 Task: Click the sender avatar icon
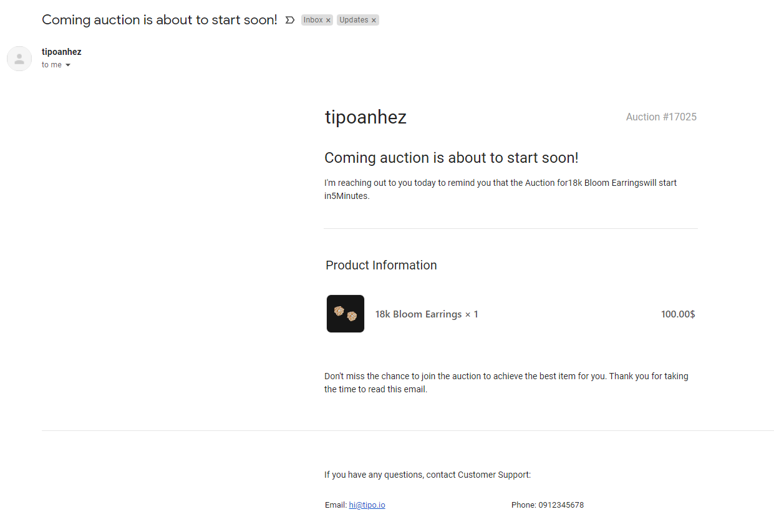[19, 59]
